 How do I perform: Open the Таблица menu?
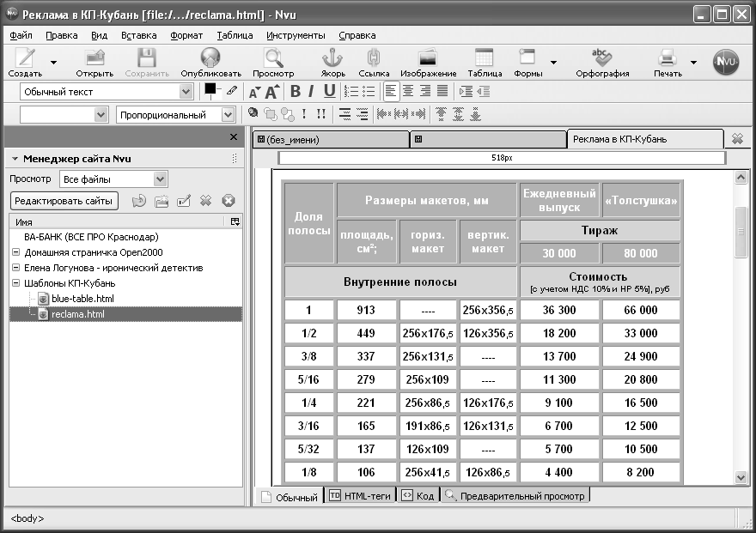(235, 35)
